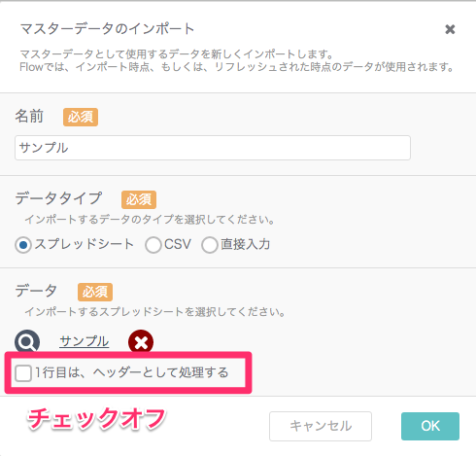The image size is (476, 456).
Task: Choose the CSV data type radio button
Action: pos(153,245)
